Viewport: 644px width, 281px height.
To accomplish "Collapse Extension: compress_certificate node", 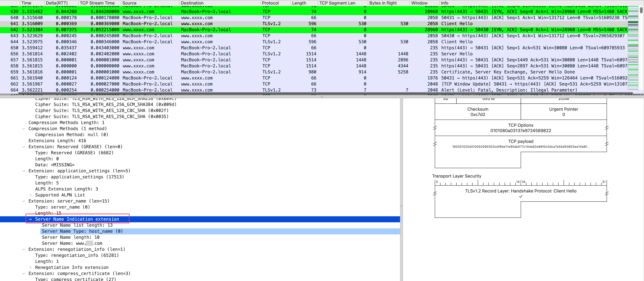I will click(24, 273).
